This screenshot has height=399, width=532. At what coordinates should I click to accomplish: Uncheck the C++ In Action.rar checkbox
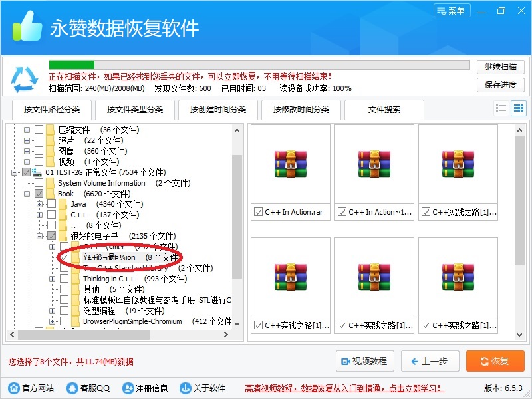(x=258, y=212)
